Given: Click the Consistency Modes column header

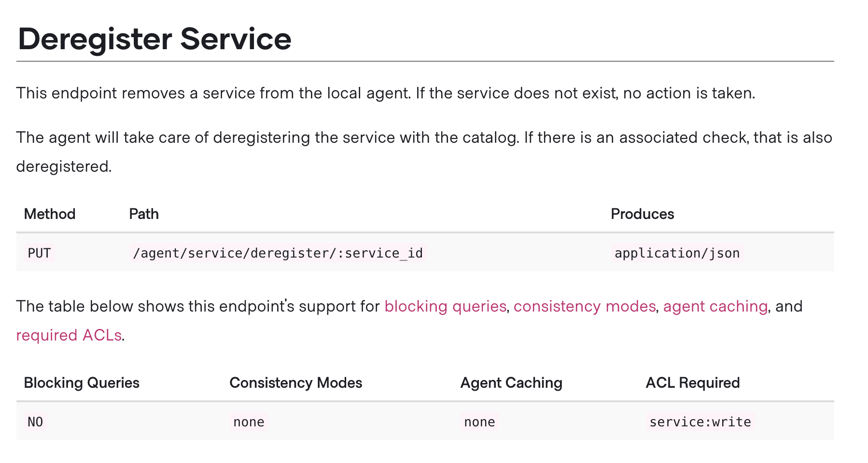Looking at the screenshot, I should click(x=296, y=382).
